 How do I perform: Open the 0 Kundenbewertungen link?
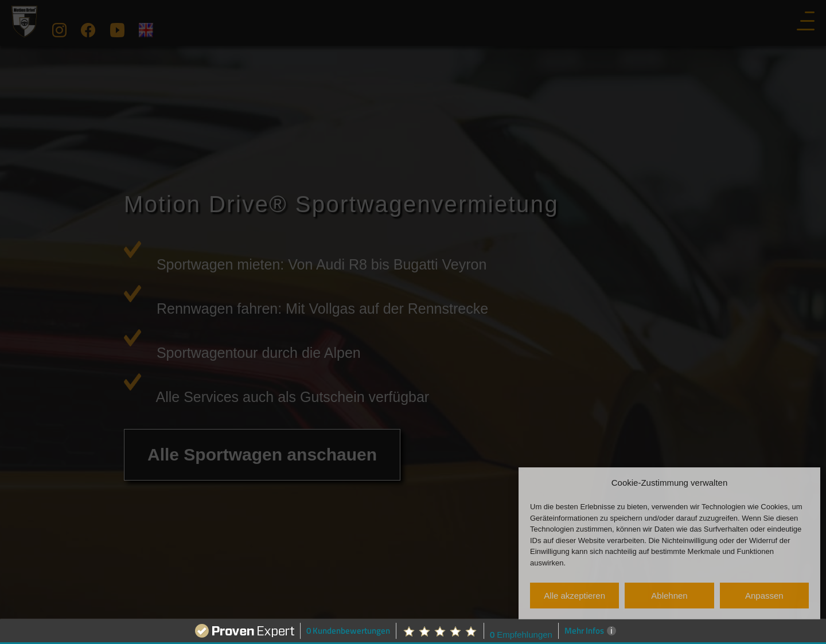(348, 631)
